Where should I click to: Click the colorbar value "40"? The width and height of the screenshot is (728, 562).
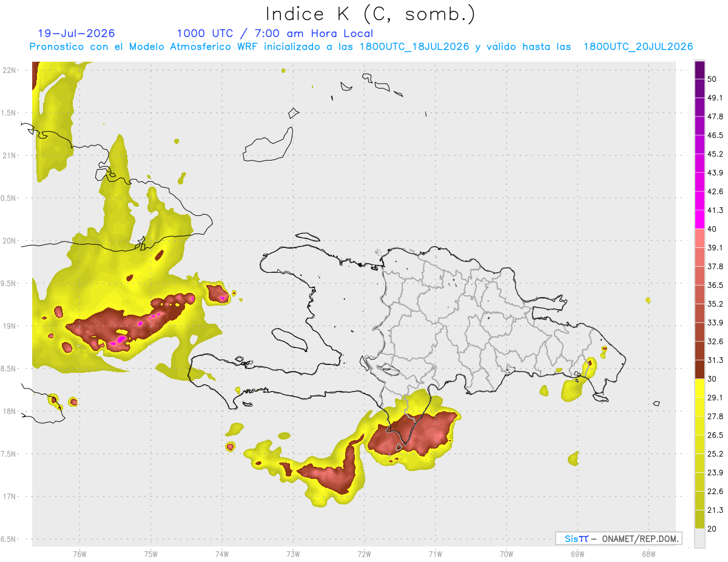[713, 229]
